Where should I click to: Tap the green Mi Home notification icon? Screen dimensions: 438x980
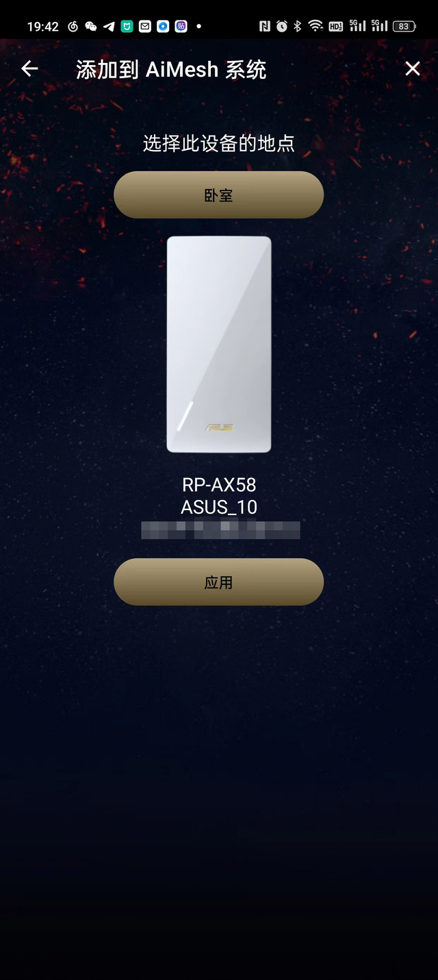pyautogui.click(x=127, y=27)
